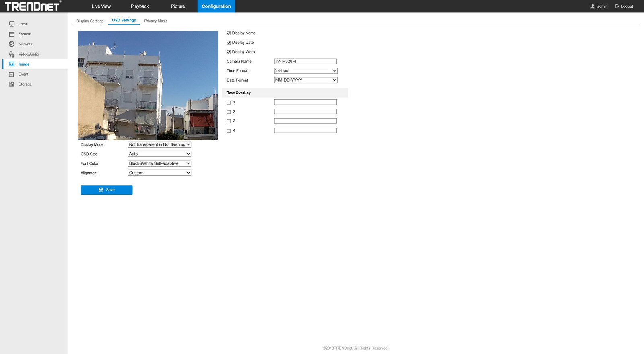Screen dimensions: 644x354
Task: Select the Configuration tab
Action: (216, 6)
